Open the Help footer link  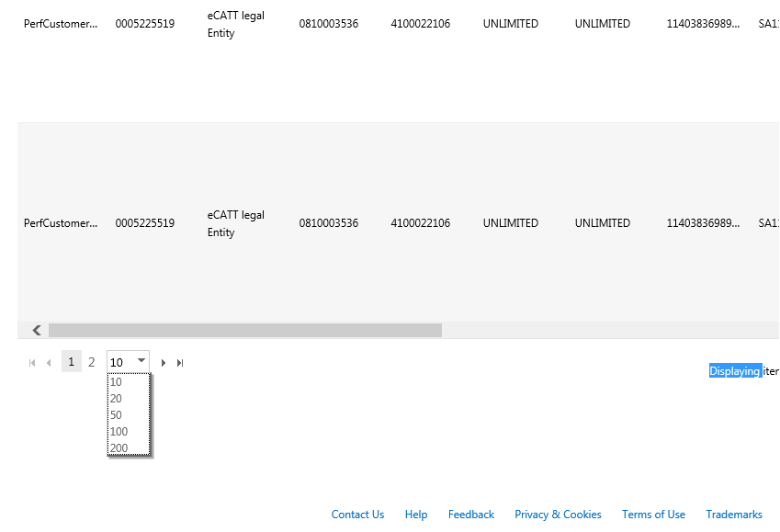[416, 515]
